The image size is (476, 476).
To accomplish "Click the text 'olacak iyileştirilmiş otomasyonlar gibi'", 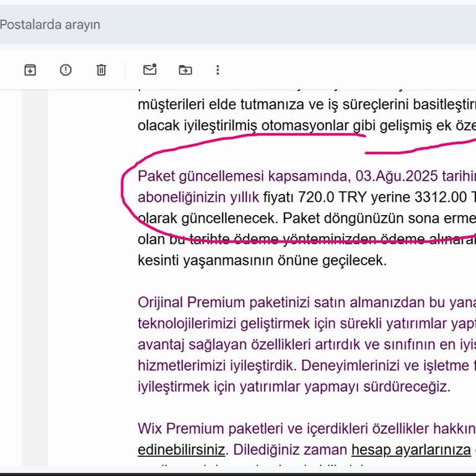I will pyautogui.click(x=257, y=126).
